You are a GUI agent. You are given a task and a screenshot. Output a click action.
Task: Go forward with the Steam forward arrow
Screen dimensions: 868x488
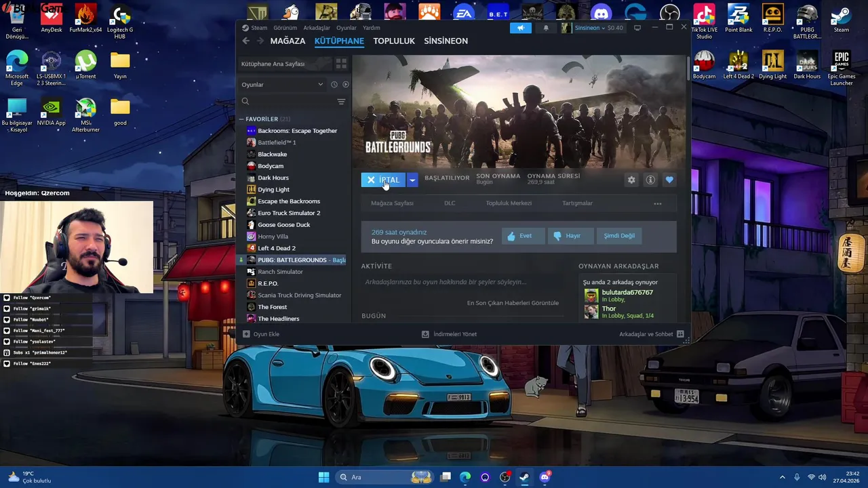pos(260,41)
